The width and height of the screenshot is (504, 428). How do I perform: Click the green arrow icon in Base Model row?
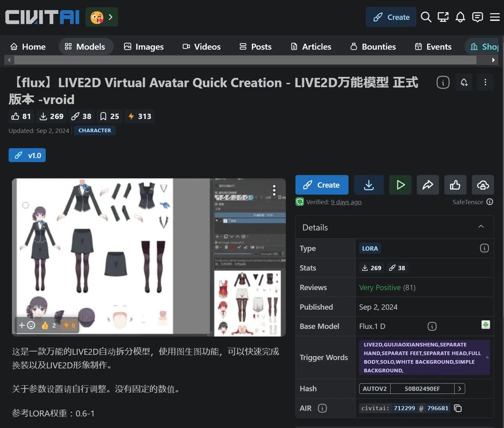486,325
